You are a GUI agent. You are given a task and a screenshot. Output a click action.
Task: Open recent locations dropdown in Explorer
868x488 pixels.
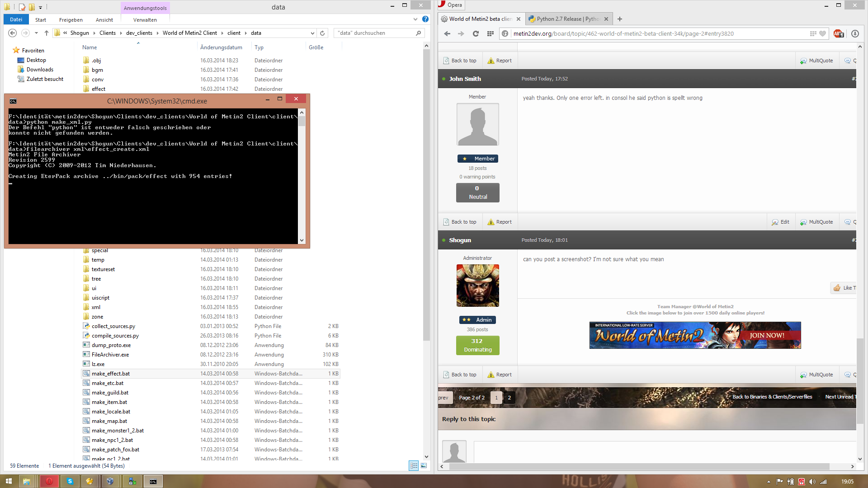tap(36, 33)
